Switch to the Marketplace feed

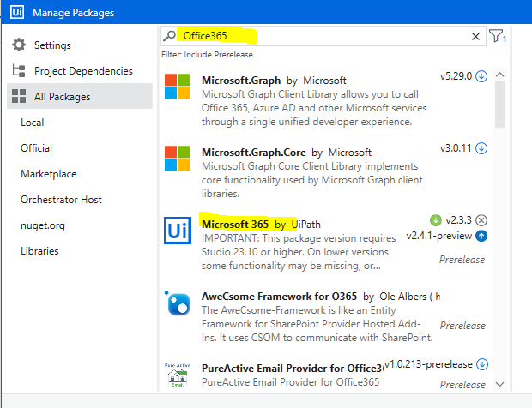tap(49, 174)
